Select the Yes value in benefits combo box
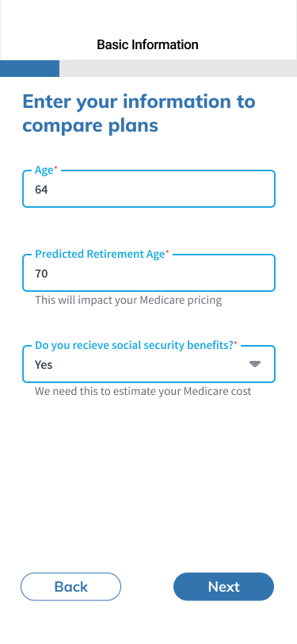Viewport: 297px width, 644px height. pyautogui.click(x=44, y=365)
